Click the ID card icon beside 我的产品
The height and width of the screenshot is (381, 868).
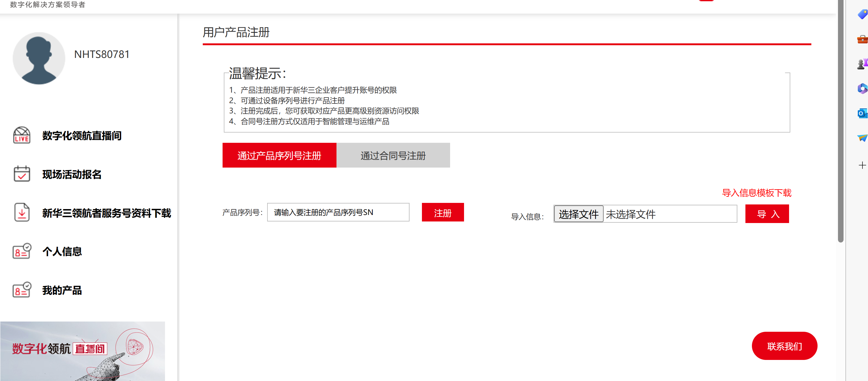point(22,290)
